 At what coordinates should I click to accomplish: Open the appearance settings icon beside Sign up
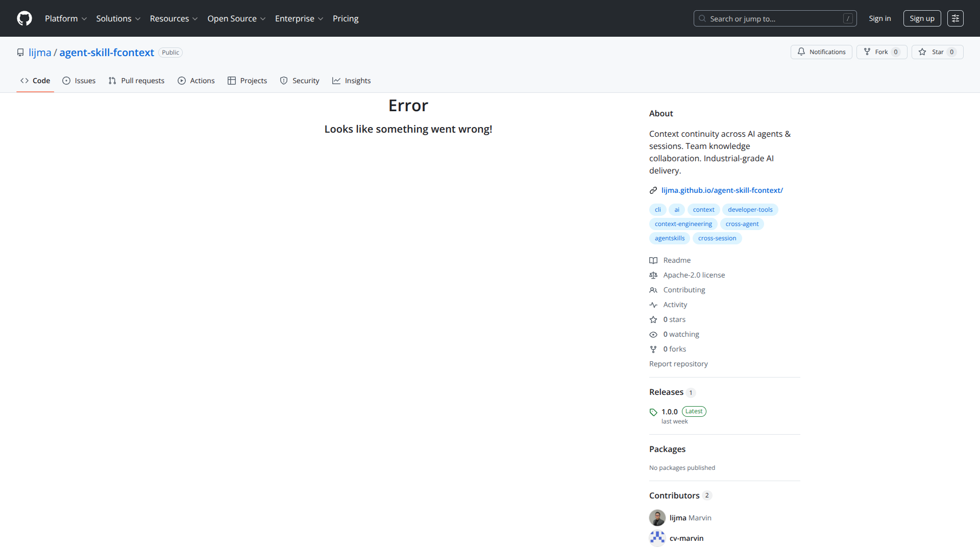pyautogui.click(x=955, y=18)
